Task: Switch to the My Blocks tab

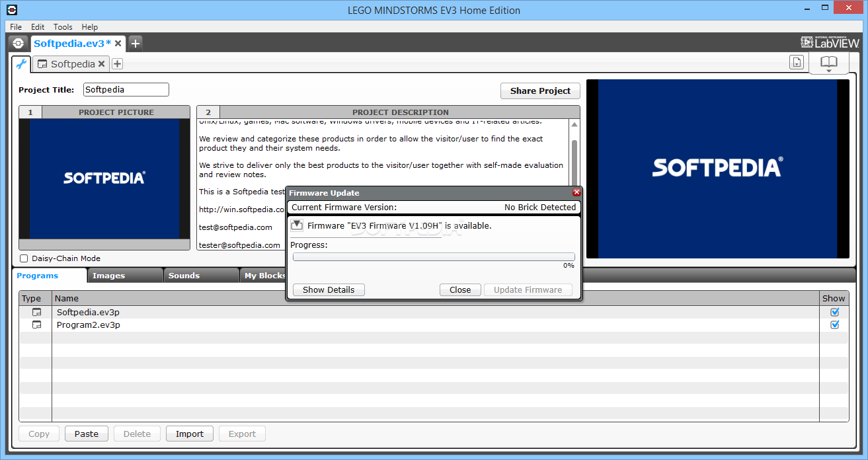Action: (263, 276)
